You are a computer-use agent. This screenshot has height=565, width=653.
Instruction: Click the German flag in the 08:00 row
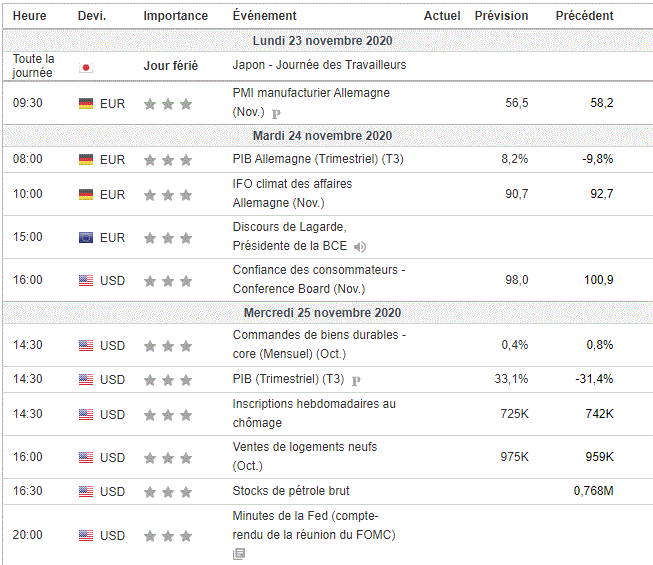[x=86, y=160]
